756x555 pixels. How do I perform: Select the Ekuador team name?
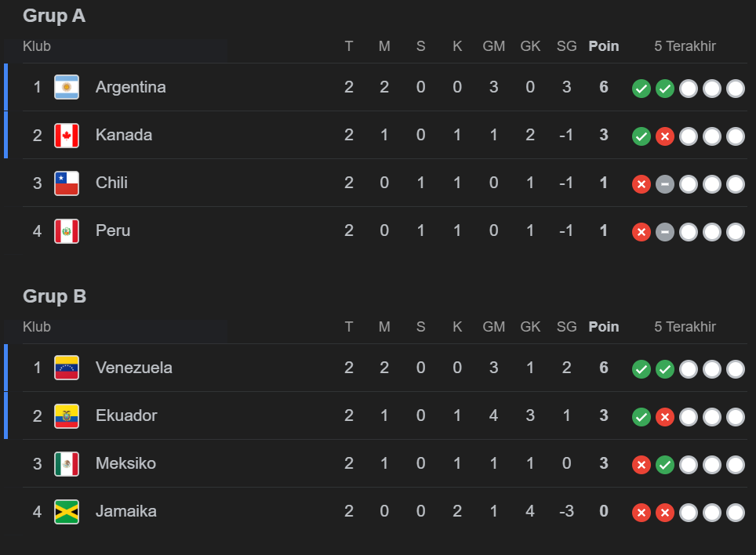[126, 415]
